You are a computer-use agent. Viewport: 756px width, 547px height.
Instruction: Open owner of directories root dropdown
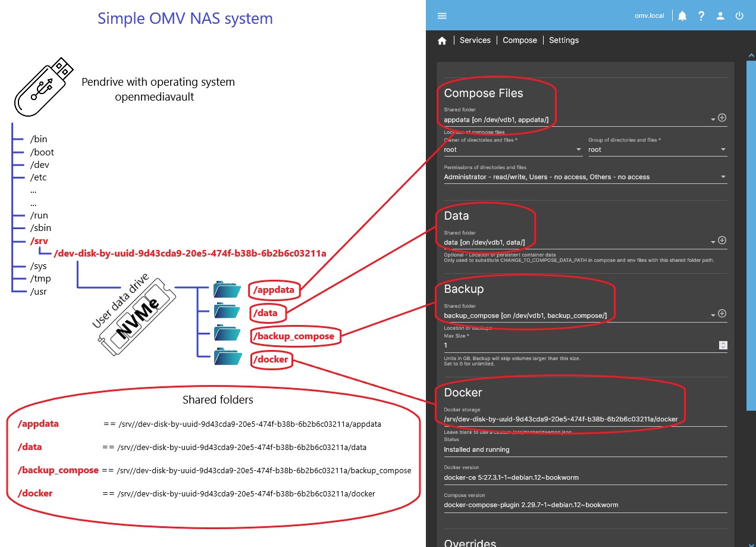(x=578, y=150)
